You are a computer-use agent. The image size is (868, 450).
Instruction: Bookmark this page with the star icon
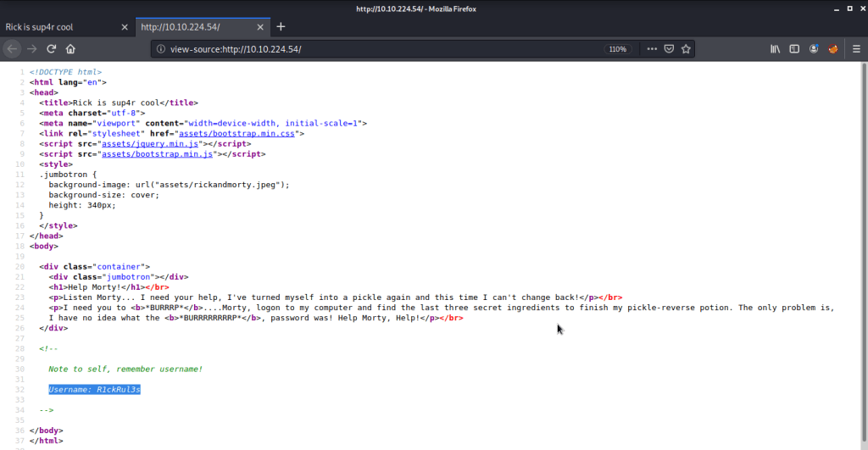click(x=687, y=49)
